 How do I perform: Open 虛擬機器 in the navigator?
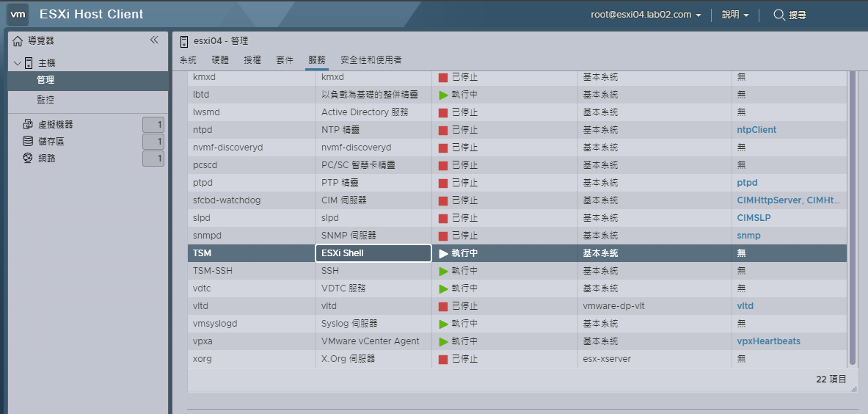[x=55, y=125]
